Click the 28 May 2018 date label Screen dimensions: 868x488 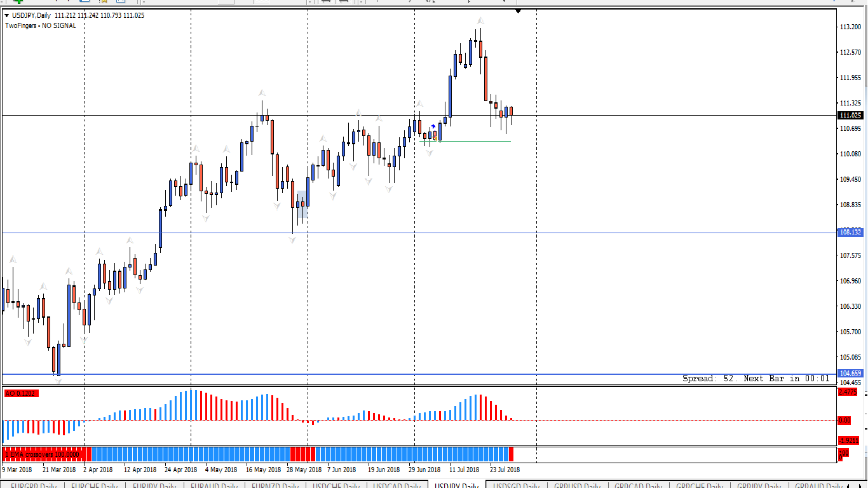click(303, 470)
